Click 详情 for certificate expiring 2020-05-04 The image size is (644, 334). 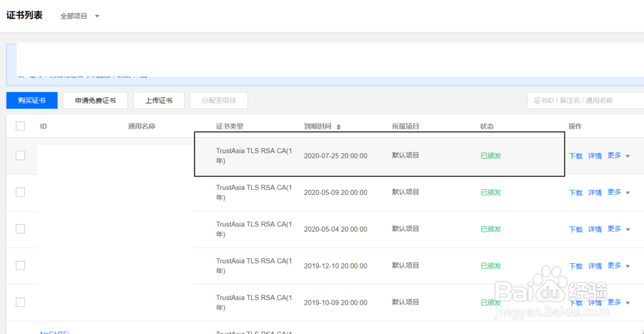point(594,229)
